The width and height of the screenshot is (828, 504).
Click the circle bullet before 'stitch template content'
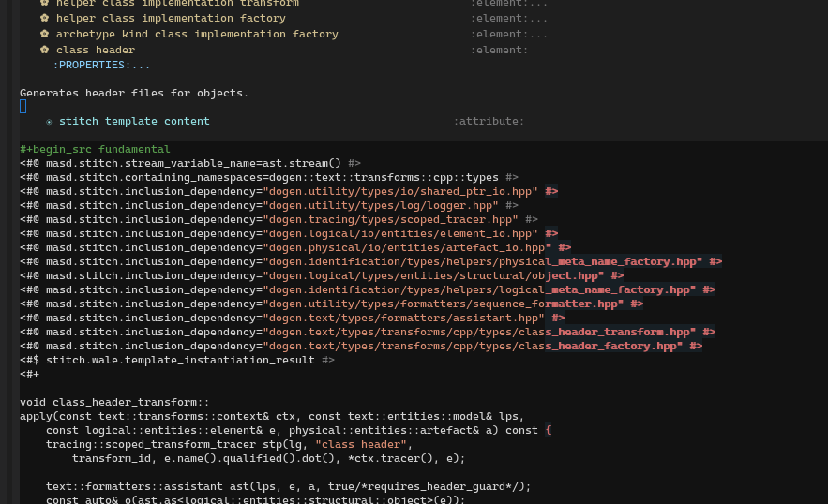tap(49, 122)
